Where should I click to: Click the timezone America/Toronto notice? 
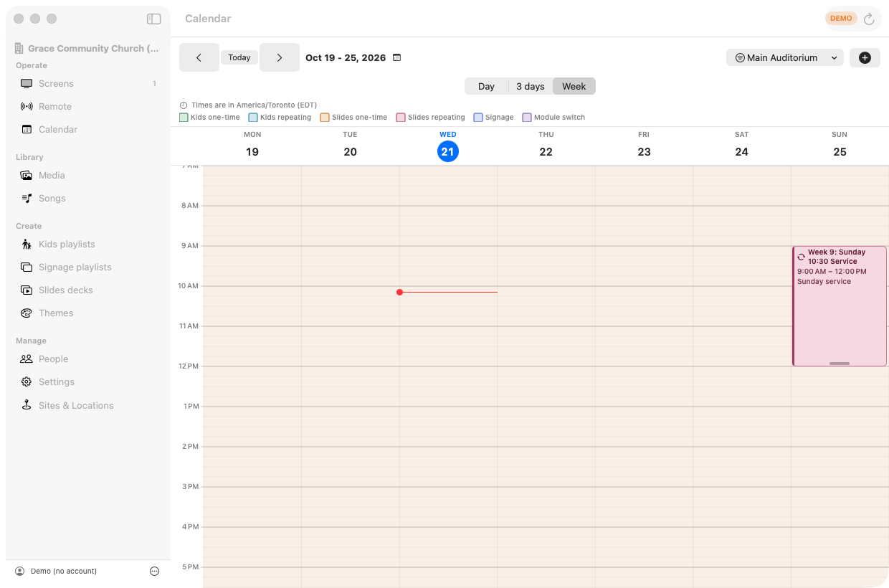tap(248, 105)
